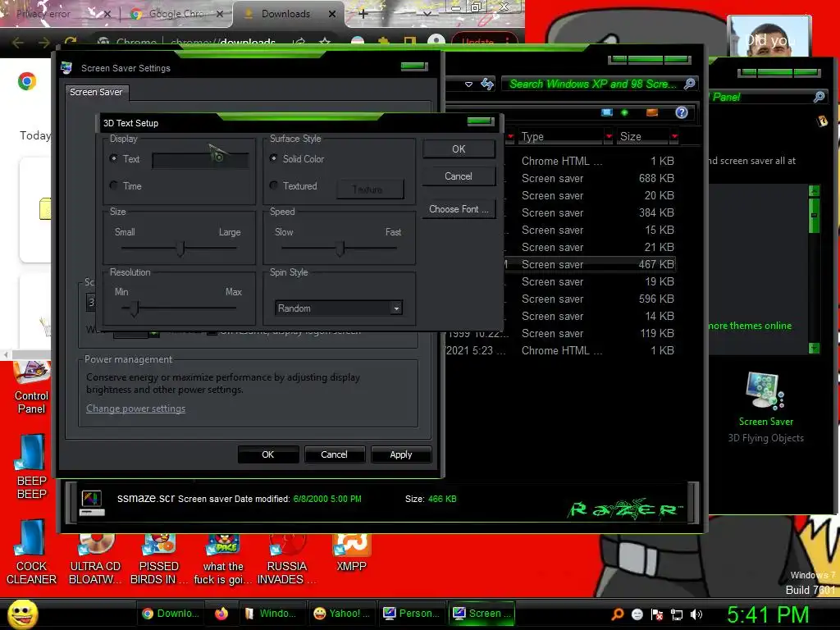The image size is (840, 630).
Task: Open the RUSSIA INVADES ... desktop icon
Action: 286,559
